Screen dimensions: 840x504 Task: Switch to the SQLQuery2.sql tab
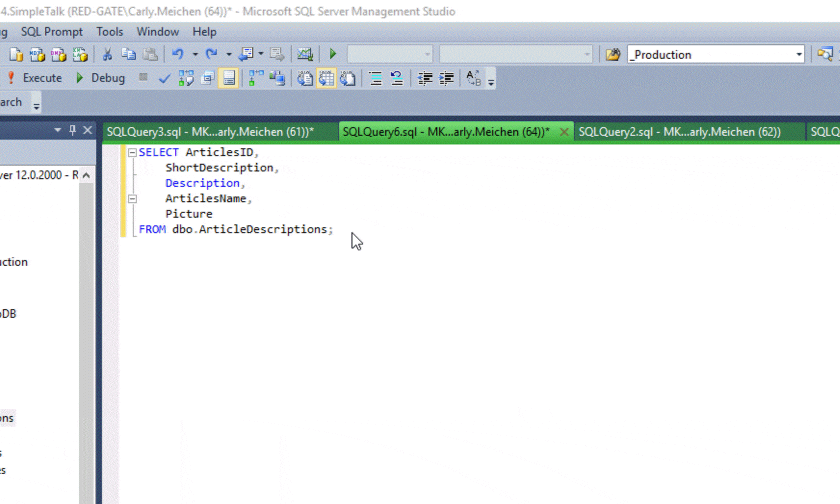679,131
